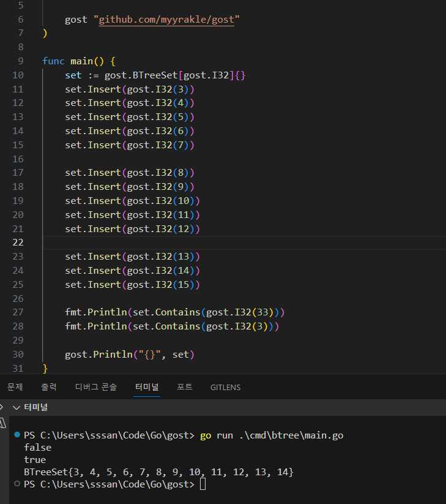Click set.Insert(gost.I32(15)) on line 25
Viewport: 446px width, 504px height.
[132, 285]
